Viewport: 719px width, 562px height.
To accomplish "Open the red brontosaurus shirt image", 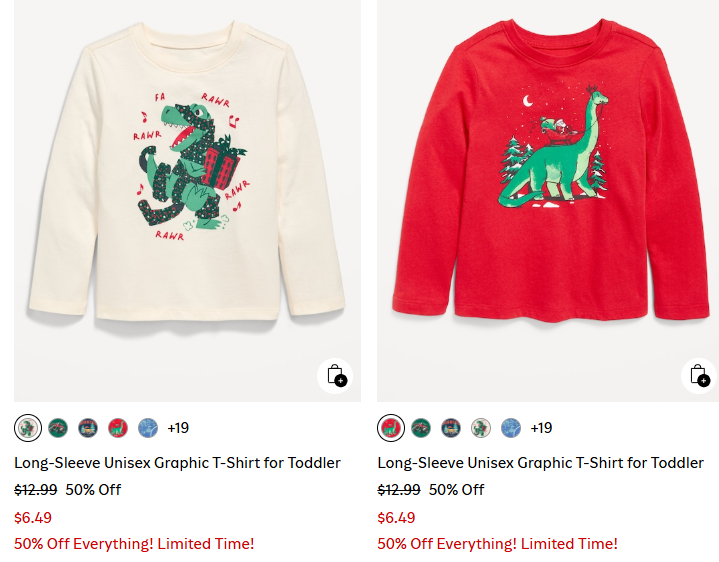I will [x=548, y=180].
